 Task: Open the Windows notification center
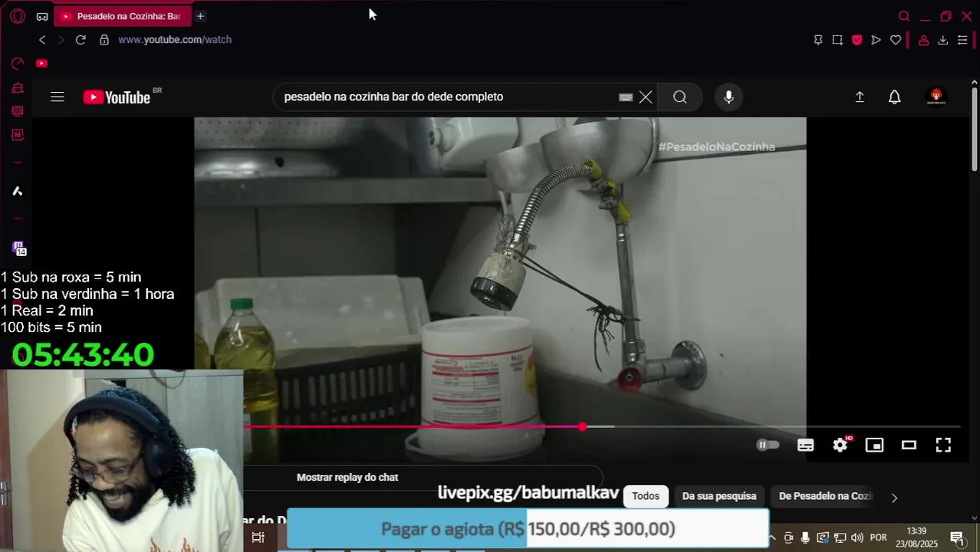[x=957, y=537]
